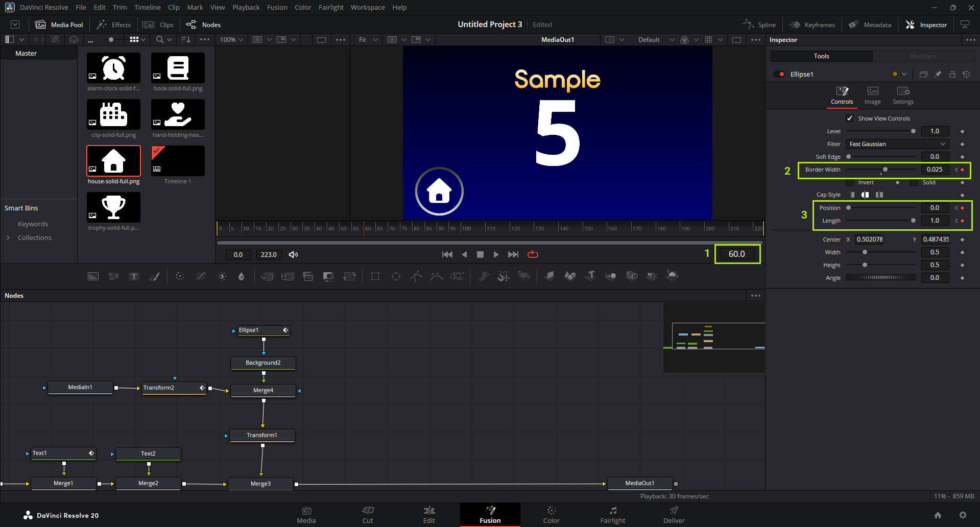Image resolution: width=980 pixels, height=527 pixels.
Task: Pin the Ellipse1 inspector controls
Action: [938, 74]
